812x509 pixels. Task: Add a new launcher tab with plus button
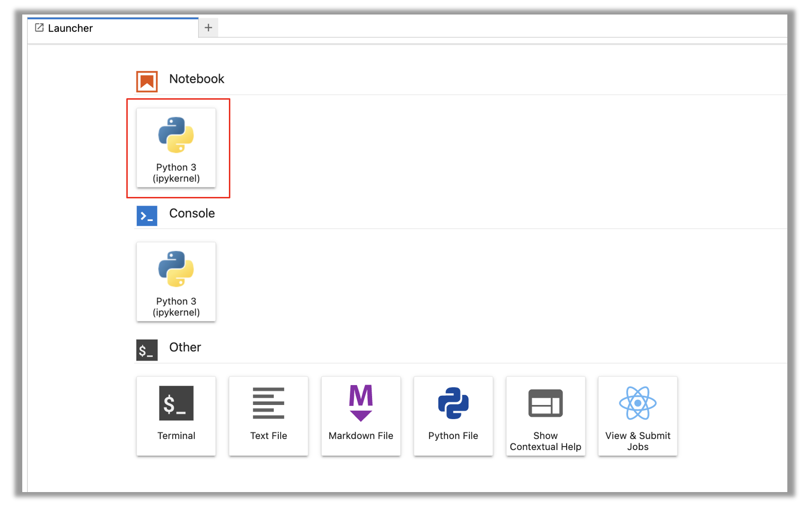click(x=209, y=28)
